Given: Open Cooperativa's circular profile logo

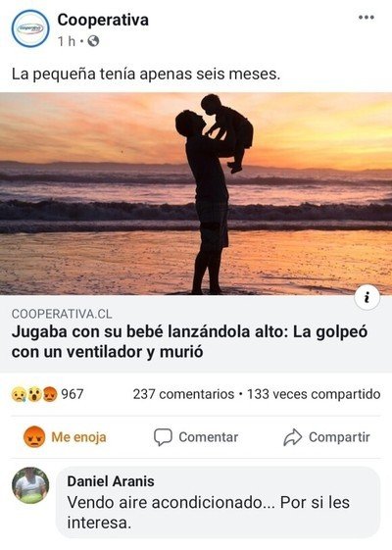Looking at the screenshot, I should [30, 28].
